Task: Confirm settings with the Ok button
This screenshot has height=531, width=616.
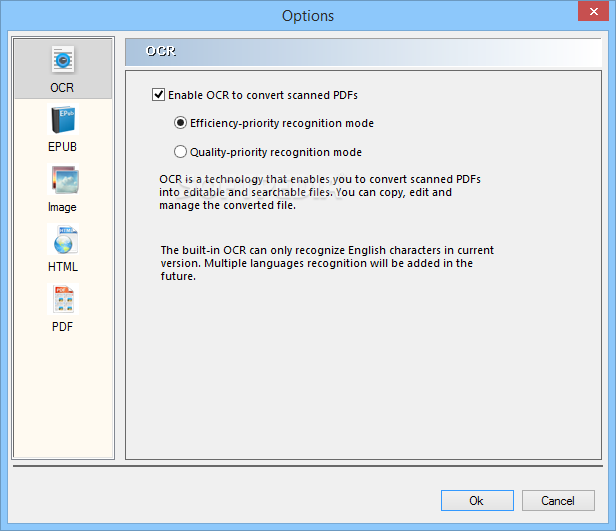Action: click(x=477, y=500)
